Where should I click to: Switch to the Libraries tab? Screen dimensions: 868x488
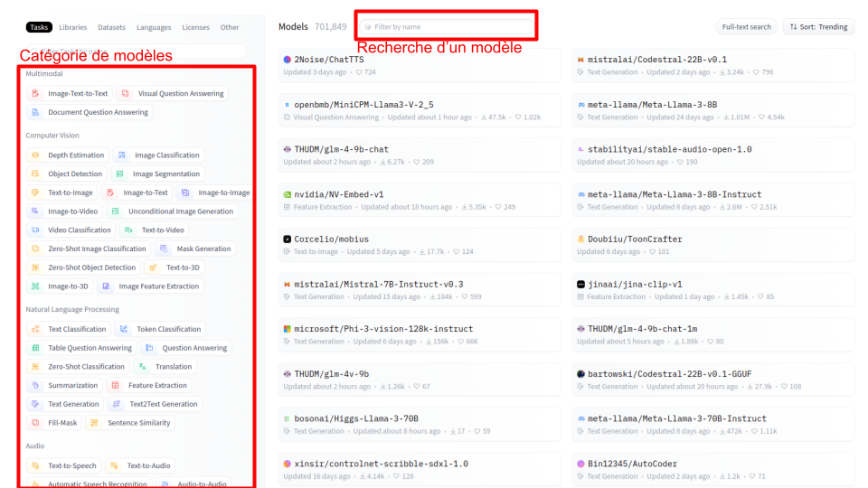pos(73,27)
